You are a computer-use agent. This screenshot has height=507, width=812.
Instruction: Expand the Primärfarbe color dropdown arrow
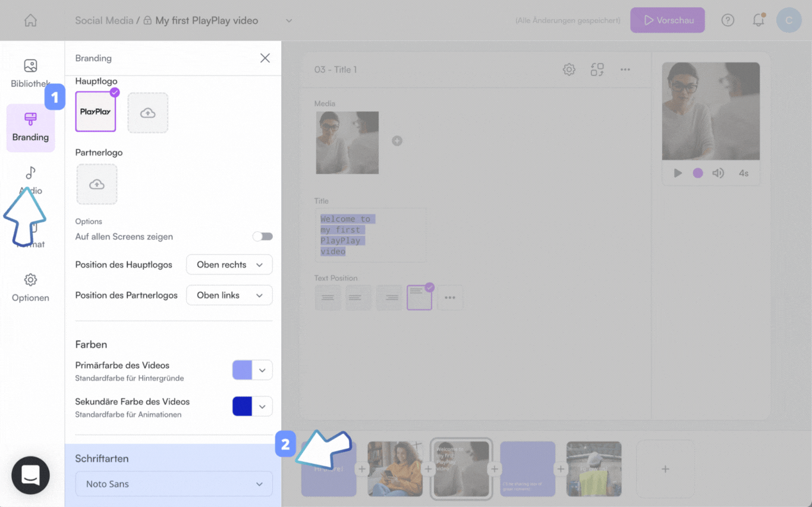point(262,370)
